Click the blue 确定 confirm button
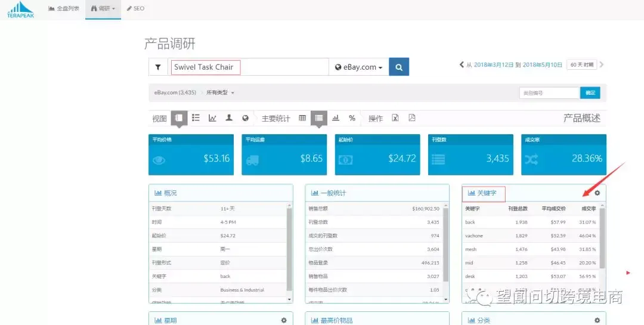Image resolution: width=644 pixels, height=325 pixels. pyautogui.click(x=590, y=93)
